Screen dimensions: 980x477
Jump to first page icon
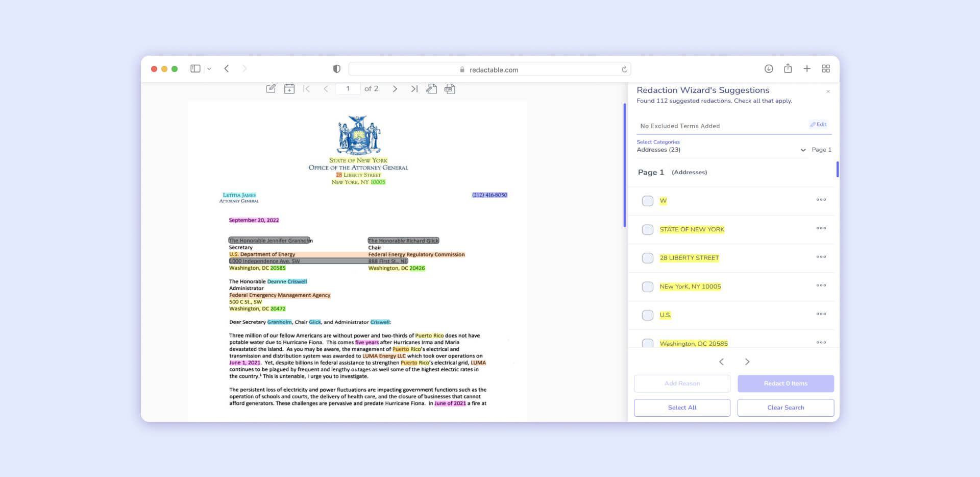click(307, 89)
